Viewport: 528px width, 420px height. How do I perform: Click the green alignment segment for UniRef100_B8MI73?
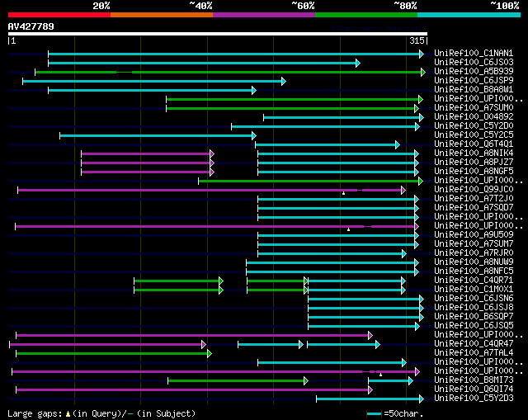click(238, 381)
